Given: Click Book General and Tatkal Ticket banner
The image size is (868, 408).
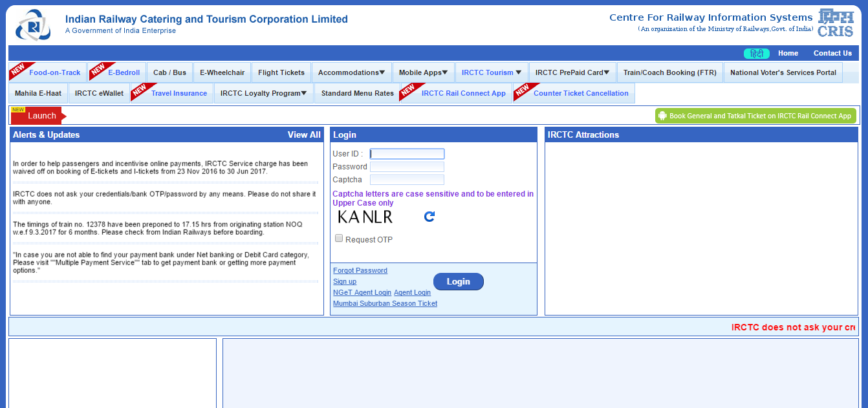Looking at the screenshot, I should [755, 116].
